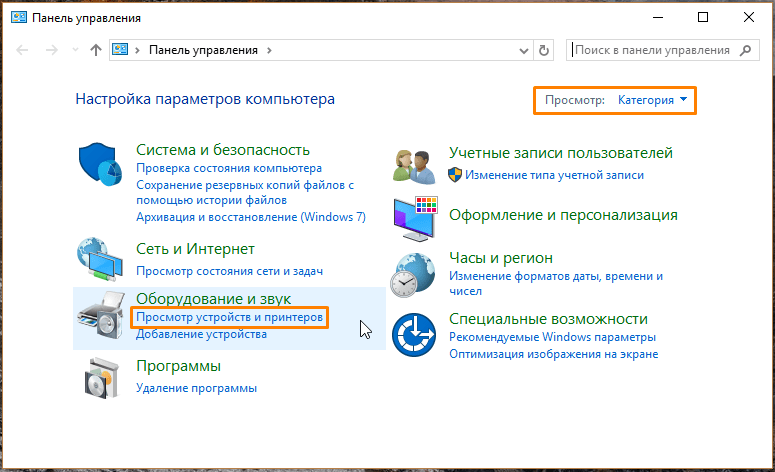Click Панель управления breadcrumb in address bar
775x472 pixels.
click(203, 50)
